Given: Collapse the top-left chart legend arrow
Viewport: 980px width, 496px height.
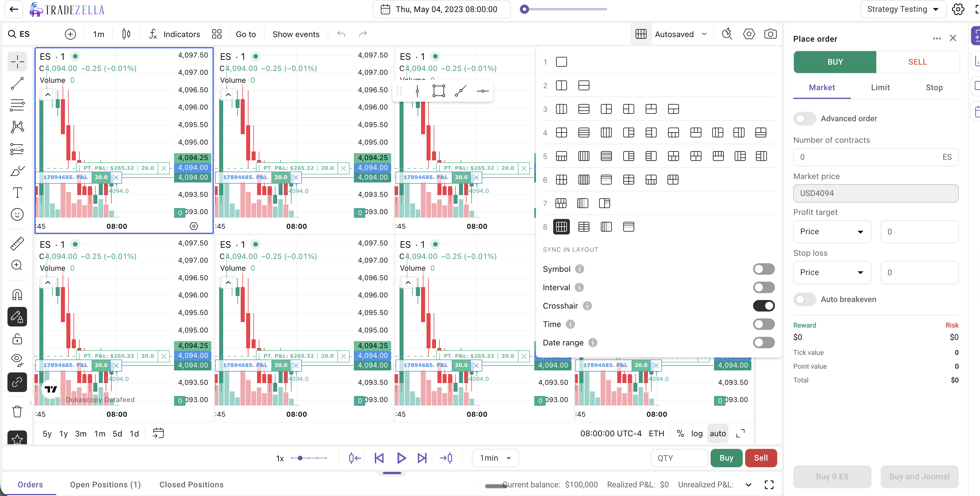Looking at the screenshot, I should pyautogui.click(x=48, y=95).
